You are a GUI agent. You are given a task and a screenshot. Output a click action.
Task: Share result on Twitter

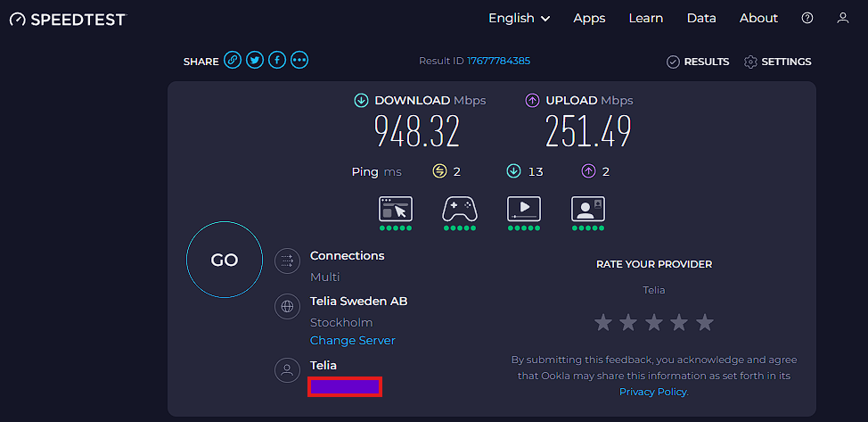(x=255, y=60)
